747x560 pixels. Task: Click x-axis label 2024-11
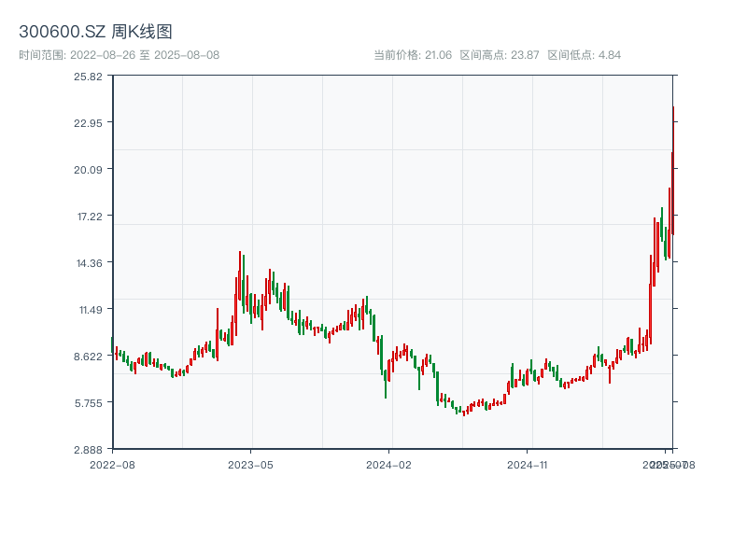pos(527,465)
